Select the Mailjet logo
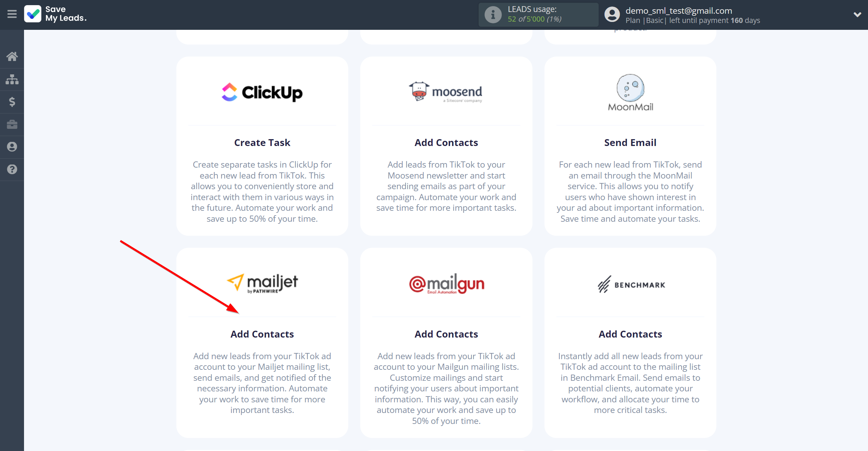The width and height of the screenshot is (868, 451). [262, 283]
